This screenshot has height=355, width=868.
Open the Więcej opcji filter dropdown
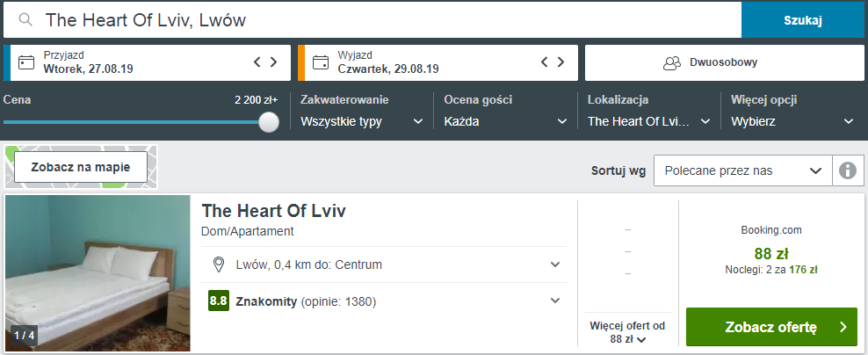792,121
